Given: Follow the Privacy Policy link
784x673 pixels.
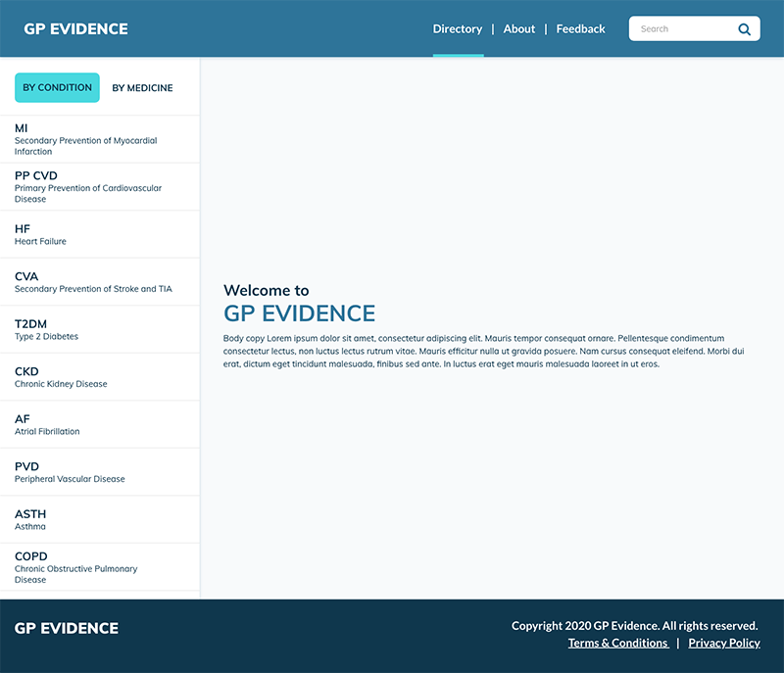Looking at the screenshot, I should [724, 643].
